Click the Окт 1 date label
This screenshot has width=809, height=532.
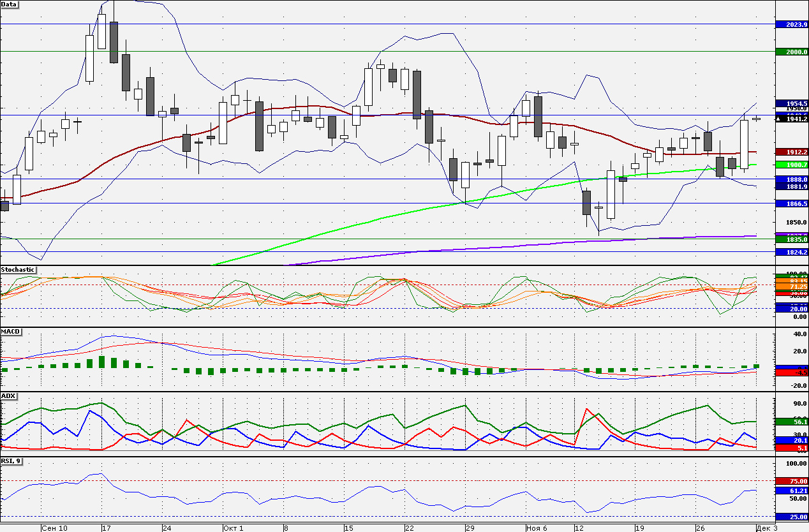pos(234,528)
